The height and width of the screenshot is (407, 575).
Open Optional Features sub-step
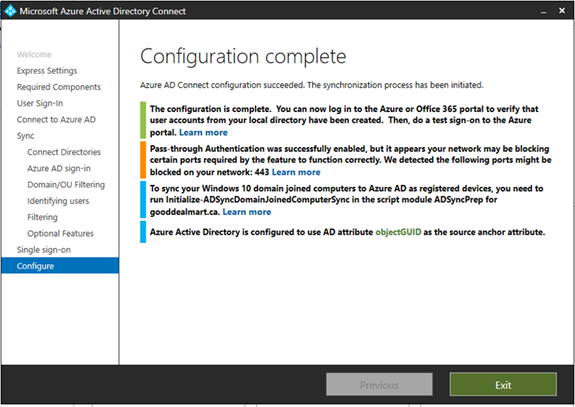(60, 233)
